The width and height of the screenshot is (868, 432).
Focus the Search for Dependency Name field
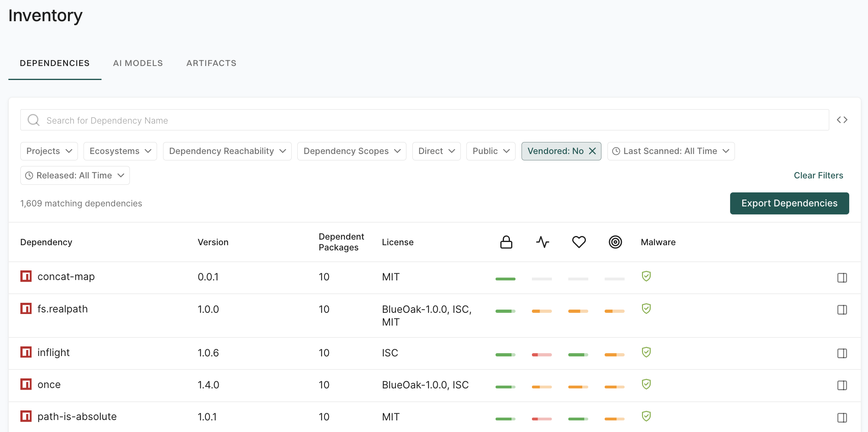coord(432,120)
